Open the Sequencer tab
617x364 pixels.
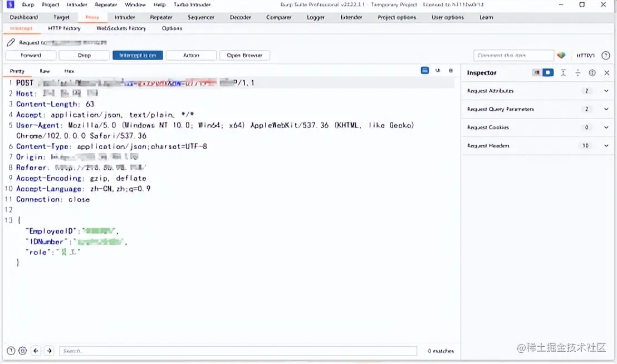(201, 17)
